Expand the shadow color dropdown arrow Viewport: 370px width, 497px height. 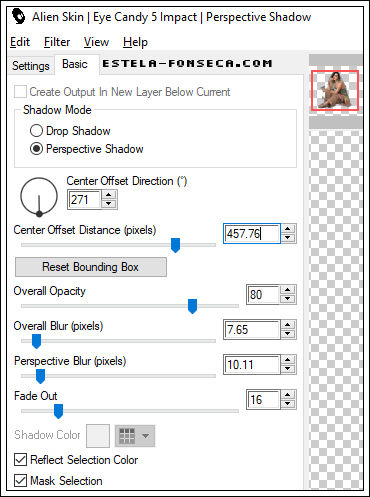(x=145, y=436)
